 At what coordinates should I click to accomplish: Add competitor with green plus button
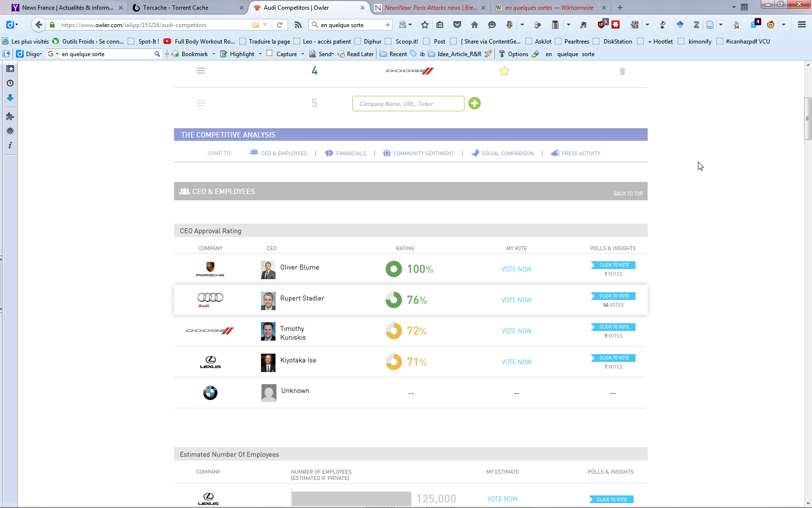475,103
